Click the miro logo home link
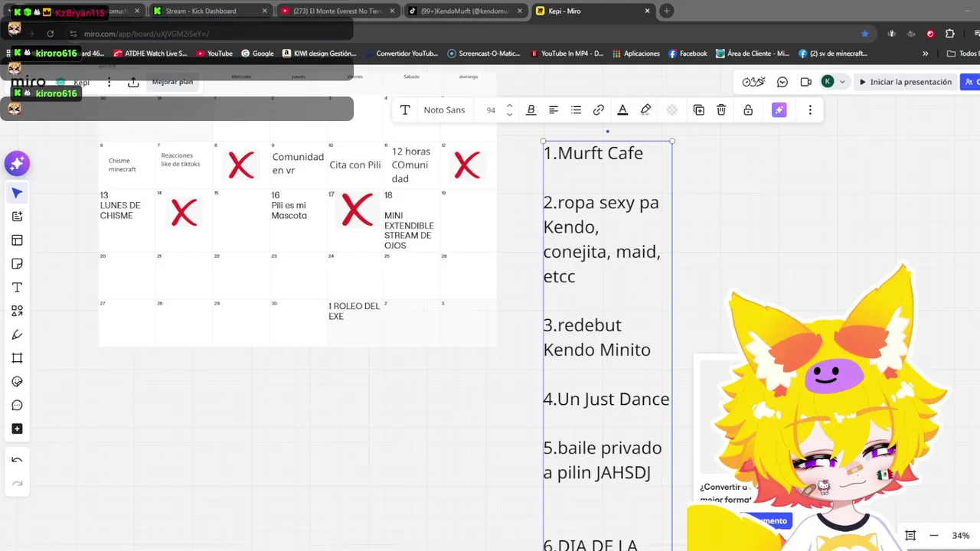The image size is (980, 551). point(28,82)
